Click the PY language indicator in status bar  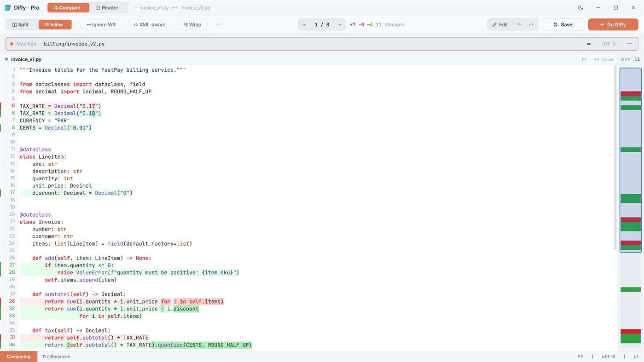pyautogui.click(x=580, y=356)
